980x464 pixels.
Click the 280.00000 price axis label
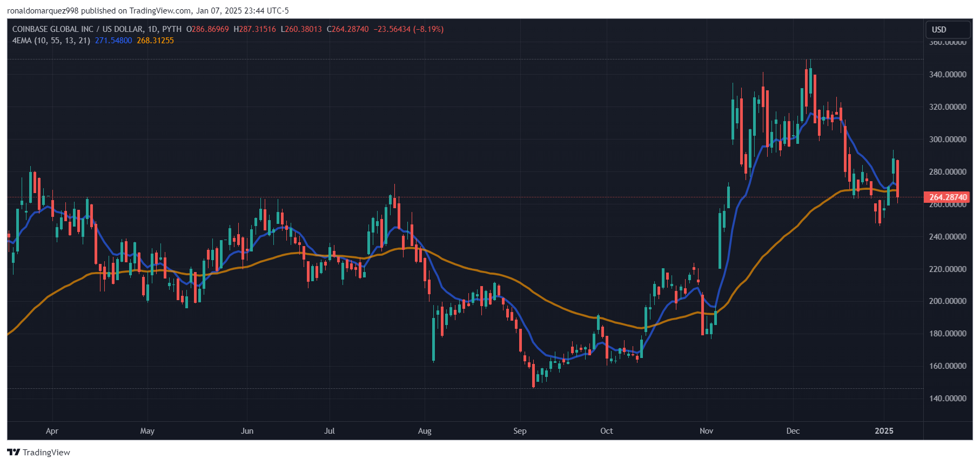(x=948, y=172)
